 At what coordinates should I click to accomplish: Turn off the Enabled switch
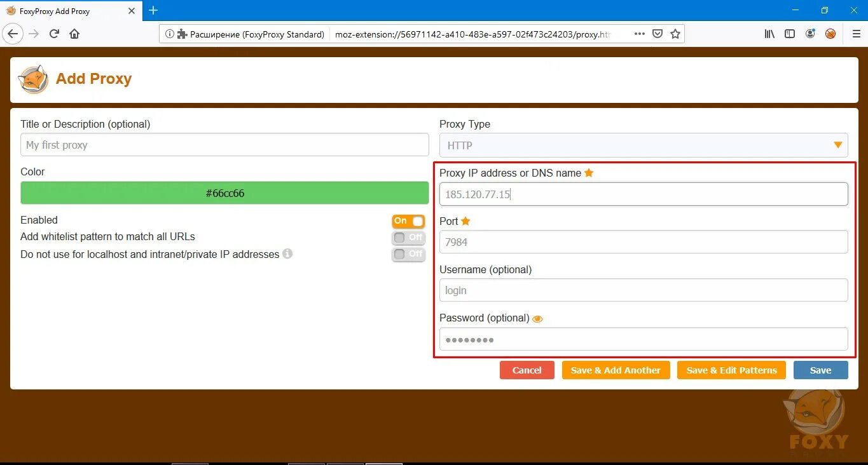(x=408, y=221)
